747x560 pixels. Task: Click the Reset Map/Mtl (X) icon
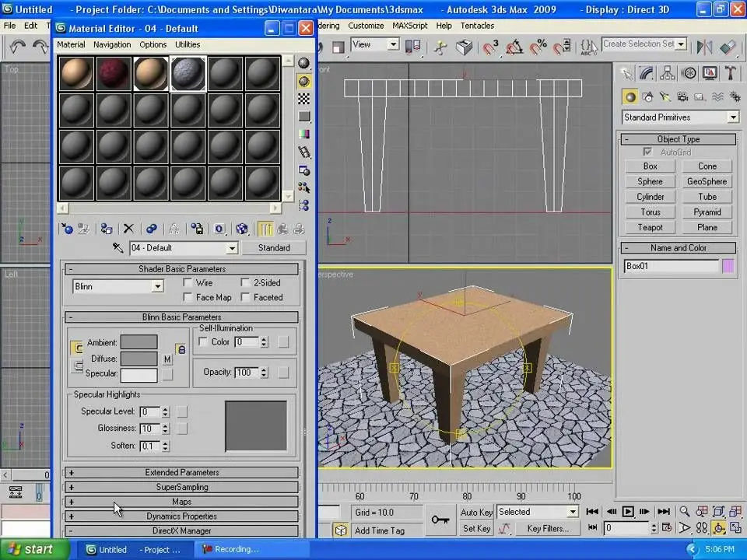pyautogui.click(x=128, y=229)
